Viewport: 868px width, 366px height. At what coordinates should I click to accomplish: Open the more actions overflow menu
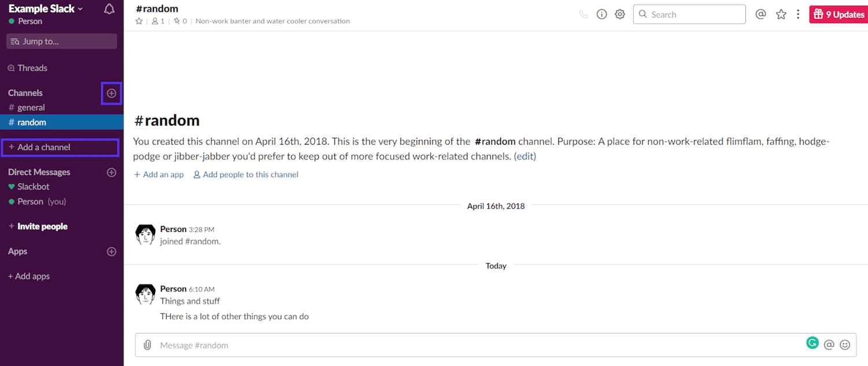(x=799, y=14)
